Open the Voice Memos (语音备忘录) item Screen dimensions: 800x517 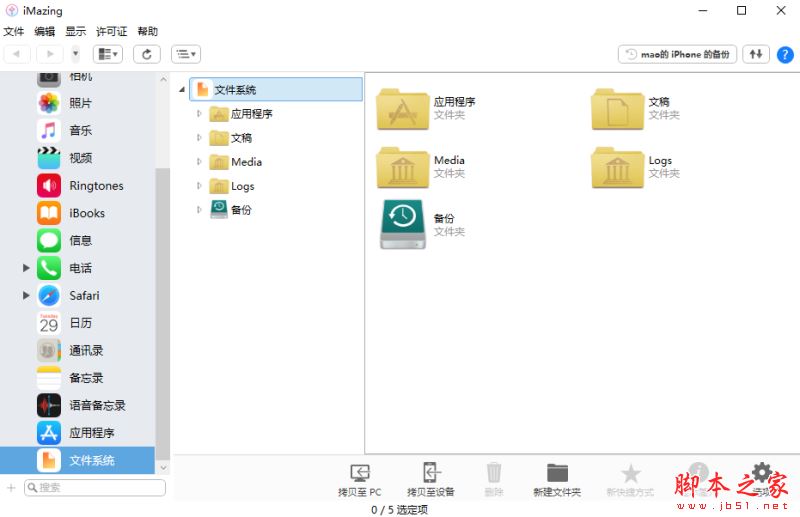(78, 406)
